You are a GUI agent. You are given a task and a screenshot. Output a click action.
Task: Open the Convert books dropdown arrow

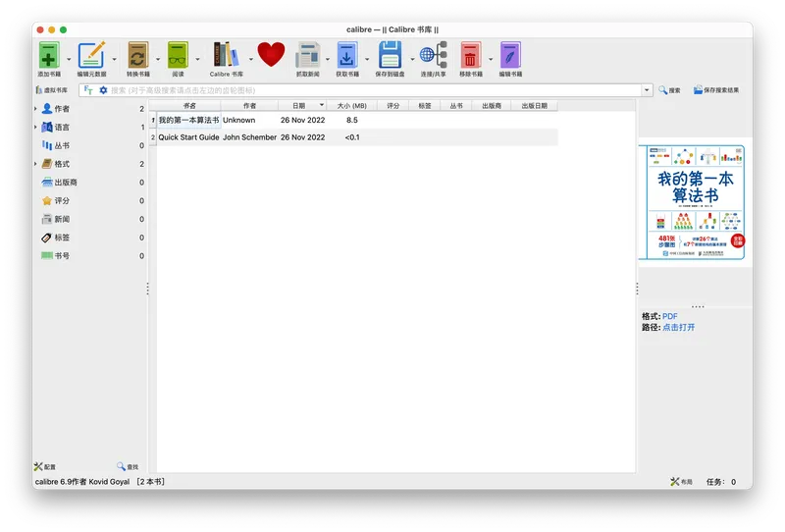pyautogui.click(x=158, y=59)
